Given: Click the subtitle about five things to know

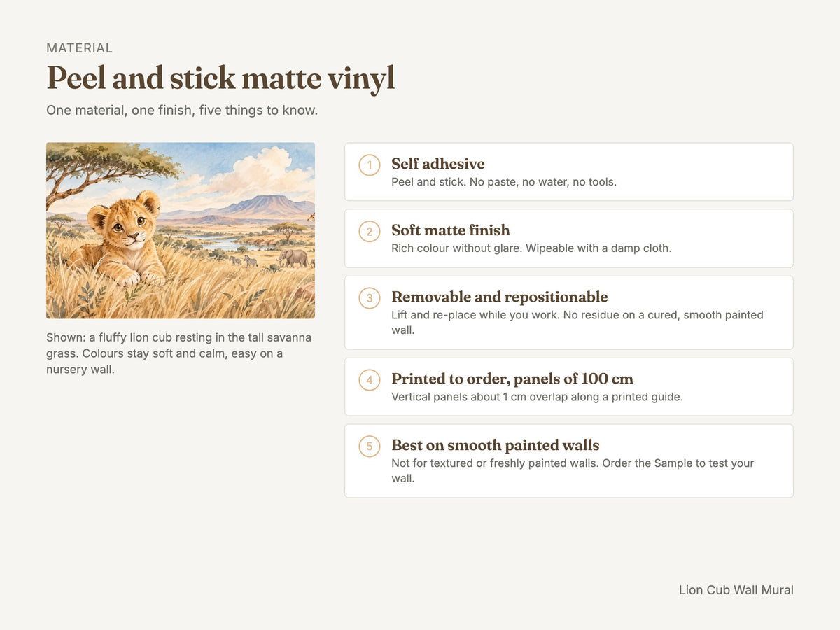Looking at the screenshot, I should (x=182, y=111).
